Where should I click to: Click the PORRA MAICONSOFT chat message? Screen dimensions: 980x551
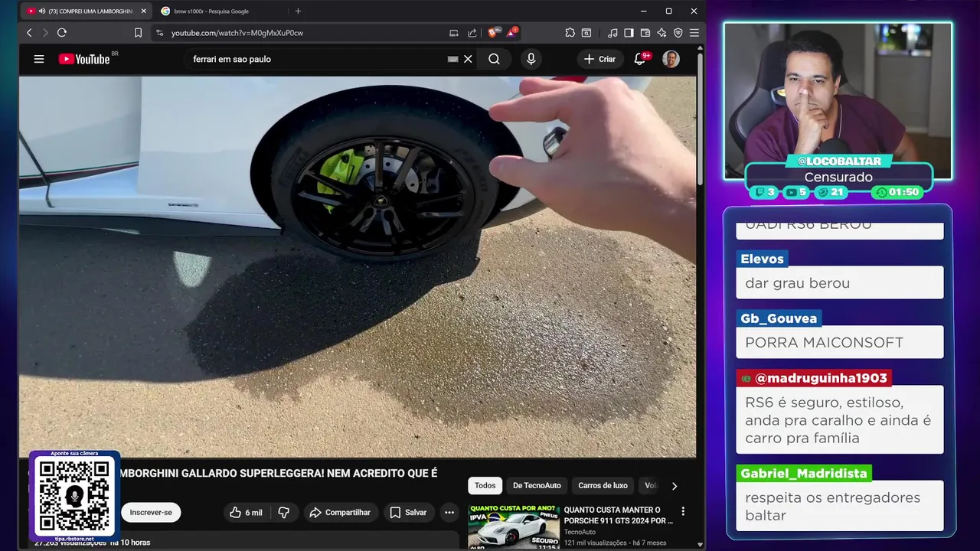[840, 342]
